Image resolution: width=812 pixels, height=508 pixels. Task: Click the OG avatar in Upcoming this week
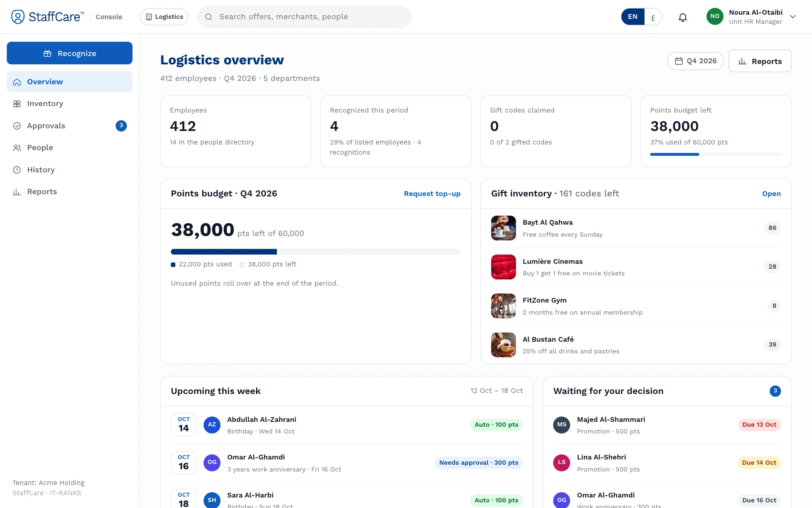(212, 462)
